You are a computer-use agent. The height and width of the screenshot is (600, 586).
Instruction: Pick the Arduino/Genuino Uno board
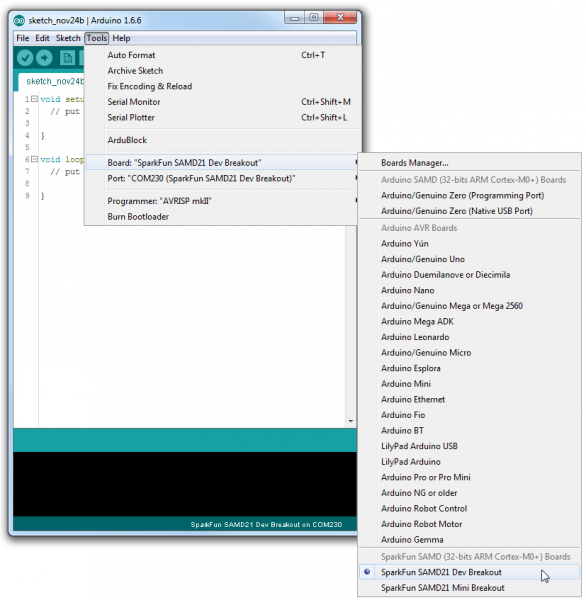pyautogui.click(x=469, y=259)
